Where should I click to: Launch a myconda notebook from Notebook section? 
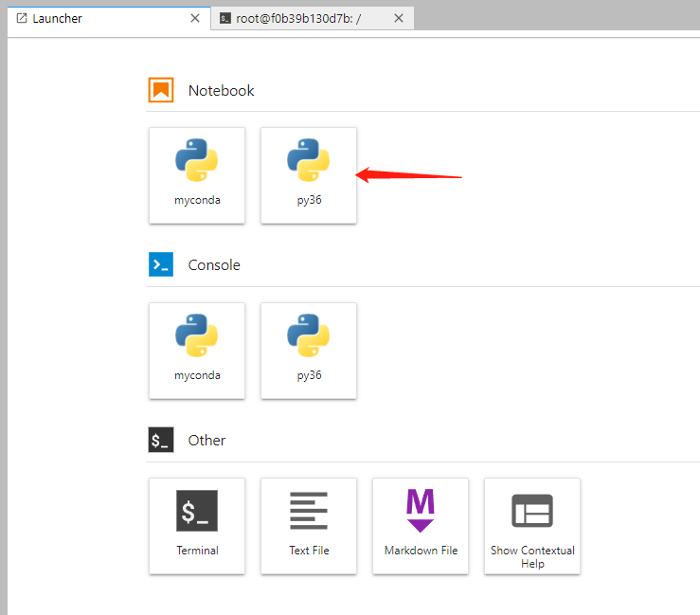[197, 175]
